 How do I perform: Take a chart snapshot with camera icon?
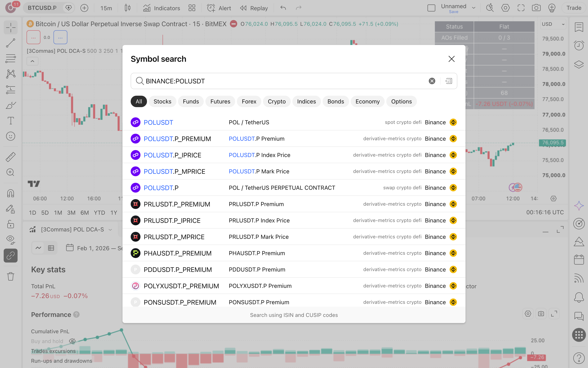coord(536,8)
